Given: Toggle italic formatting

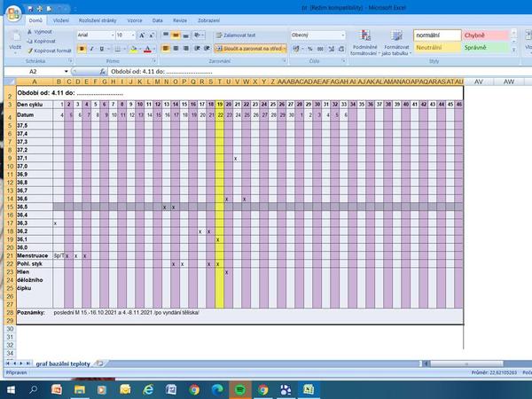Looking at the screenshot, I should pyautogui.click(x=90, y=49).
